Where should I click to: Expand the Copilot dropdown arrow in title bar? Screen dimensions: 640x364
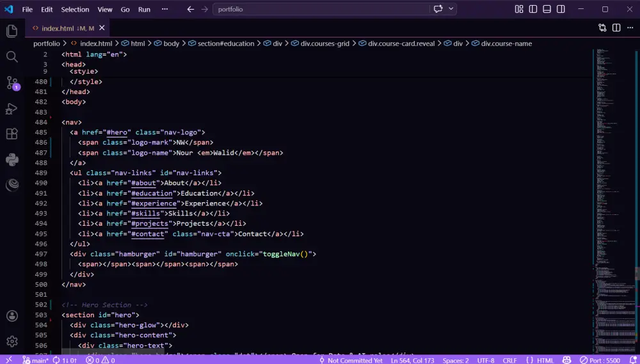click(451, 9)
